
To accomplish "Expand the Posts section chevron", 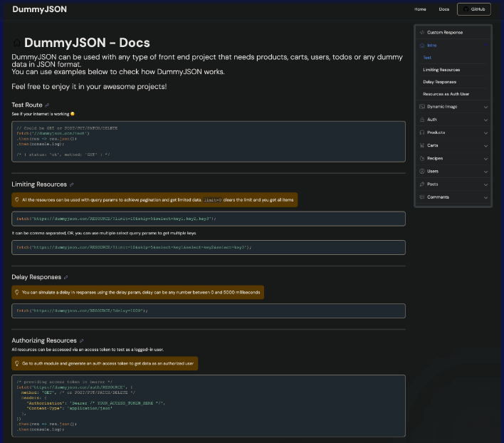I will click(485, 184).
